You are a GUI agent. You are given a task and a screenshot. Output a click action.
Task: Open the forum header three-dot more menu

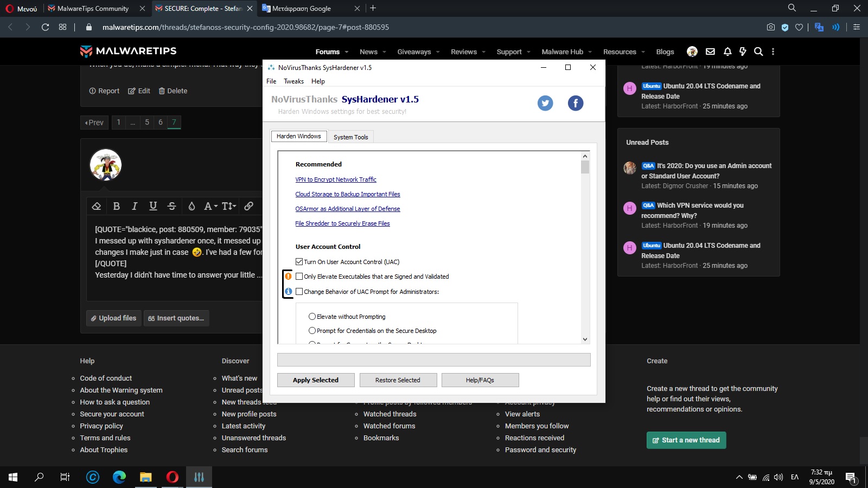coord(773,52)
